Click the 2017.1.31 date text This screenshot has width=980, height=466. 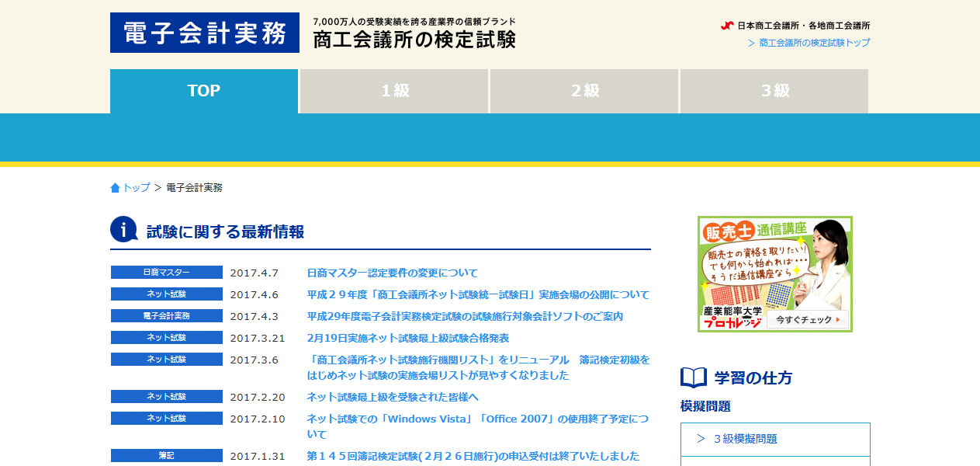258,457
